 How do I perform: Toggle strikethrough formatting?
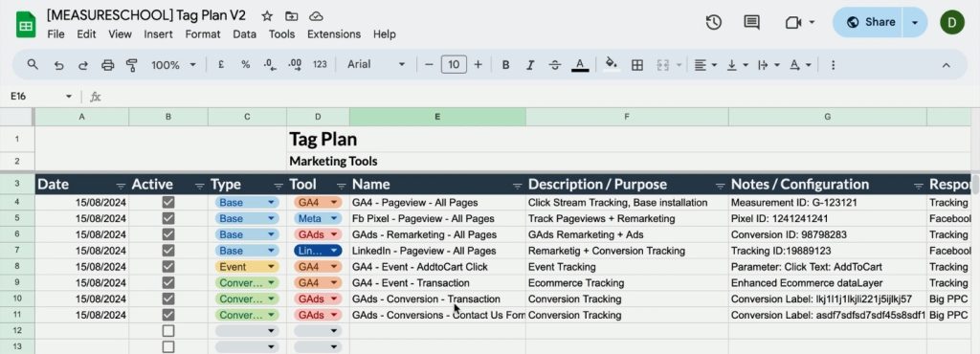[554, 65]
